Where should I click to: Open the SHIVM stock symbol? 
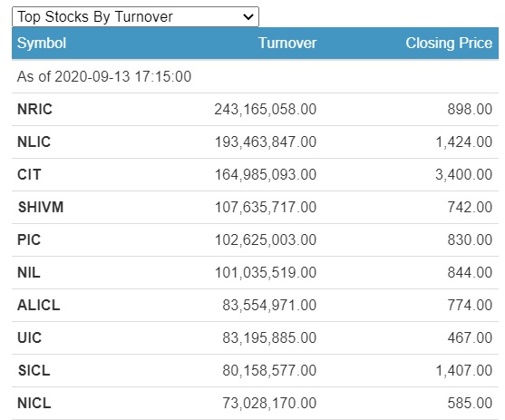pyautogui.click(x=41, y=207)
